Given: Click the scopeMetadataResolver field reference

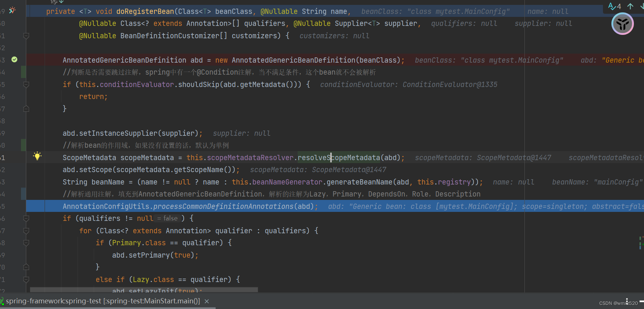Looking at the screenshot, I should point(250,157).
